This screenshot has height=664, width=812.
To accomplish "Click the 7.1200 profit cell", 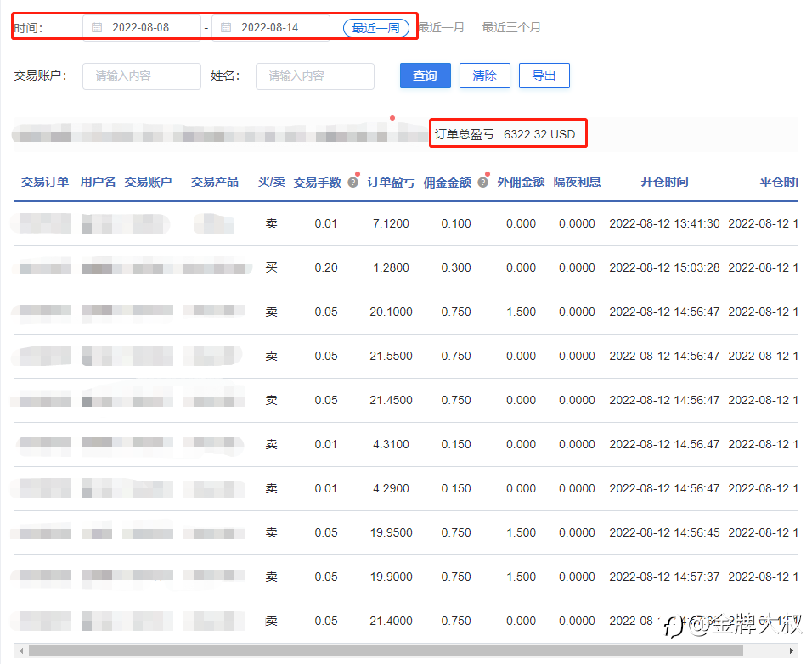I will pyautogui.click(x=391, y=223).
